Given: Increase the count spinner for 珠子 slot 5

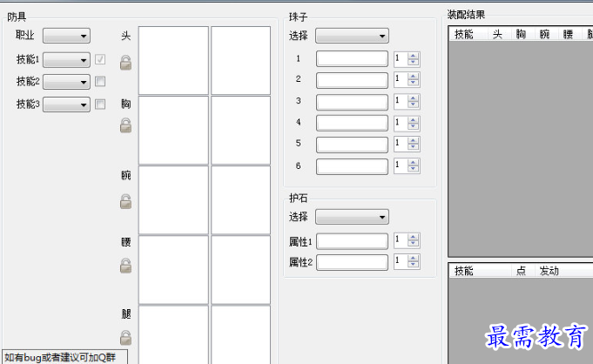Looking at the screenshot, I should pyautogui.click(x=413, y=141).
